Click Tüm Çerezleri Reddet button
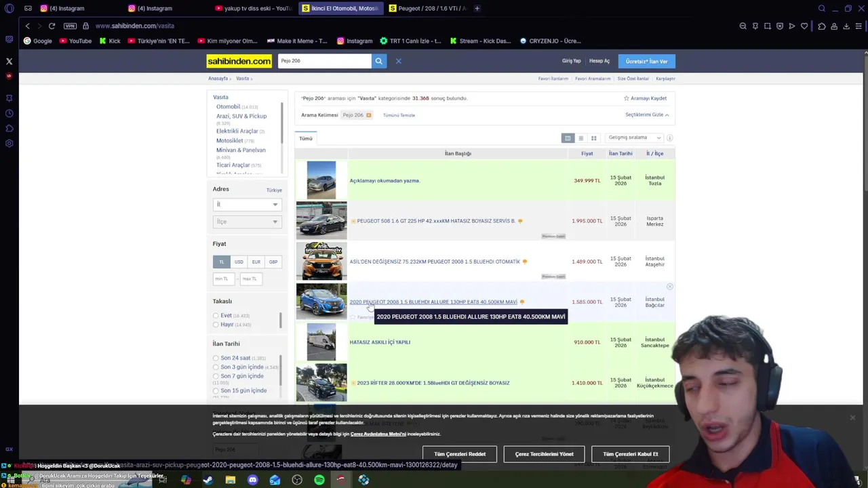Screen dimensions: 868x488 tap(460, 454)
